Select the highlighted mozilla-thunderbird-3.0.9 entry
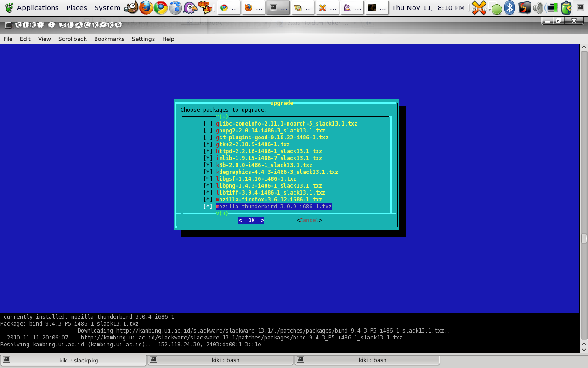This screenshot has height=368, width=588. pyautogui.click(x=274, y=207)
